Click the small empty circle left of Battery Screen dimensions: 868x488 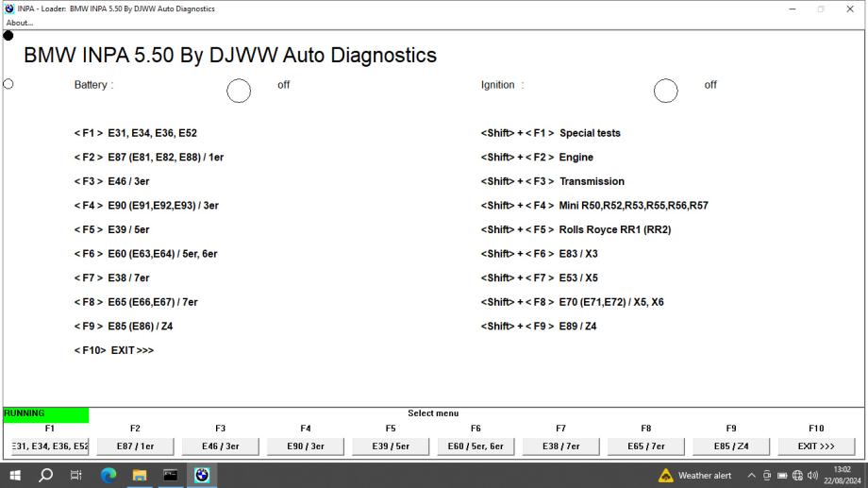point(8,84)
